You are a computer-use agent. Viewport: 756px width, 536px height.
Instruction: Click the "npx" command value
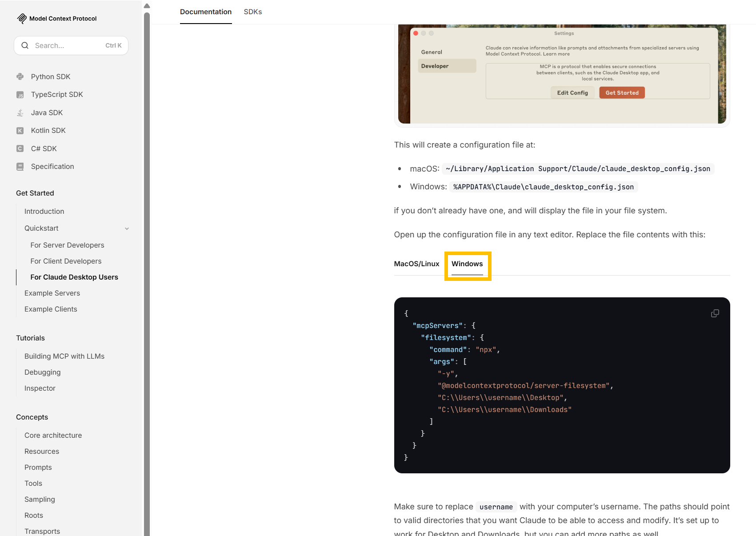point(486,350)
